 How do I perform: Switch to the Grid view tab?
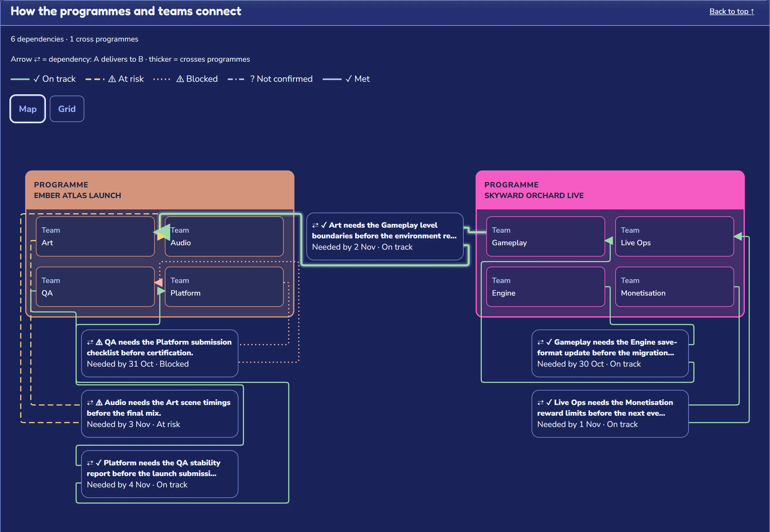(x=67, y=109)
